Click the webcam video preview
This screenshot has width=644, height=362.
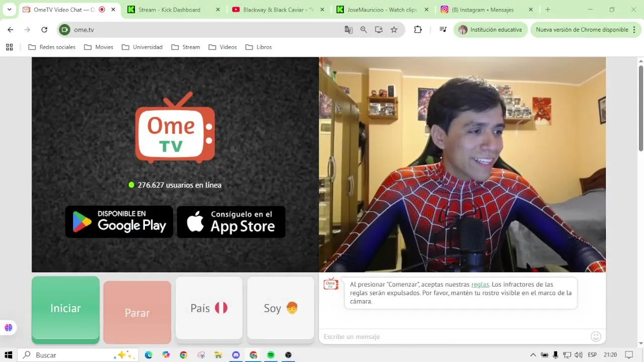click(462, 164)
